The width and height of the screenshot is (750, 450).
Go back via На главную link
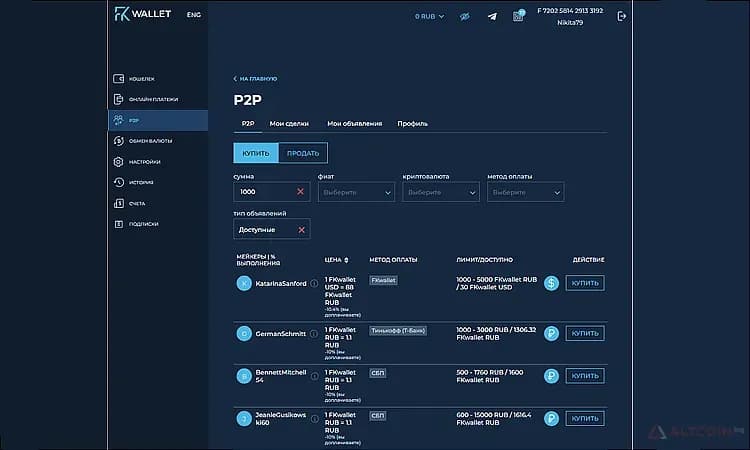pos(255,78)
